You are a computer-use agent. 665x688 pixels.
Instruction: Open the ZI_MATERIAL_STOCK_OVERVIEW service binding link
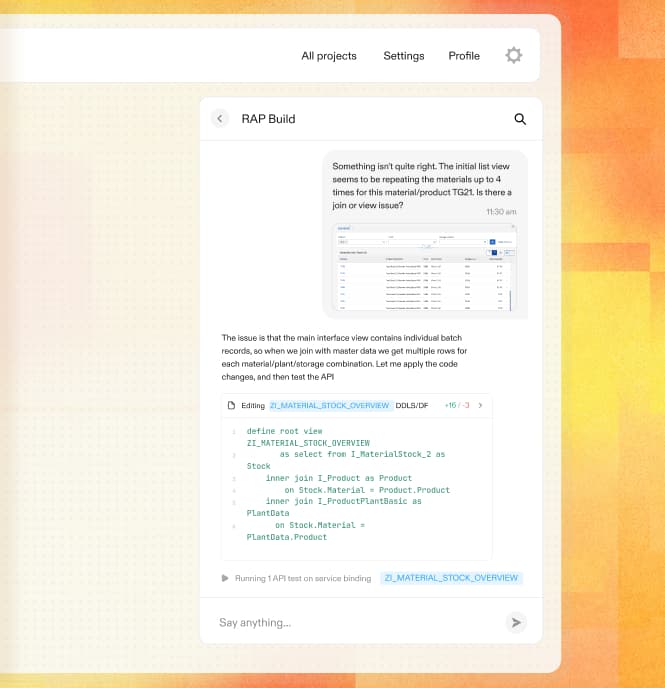pyautogui.click(x=451, y=578)
